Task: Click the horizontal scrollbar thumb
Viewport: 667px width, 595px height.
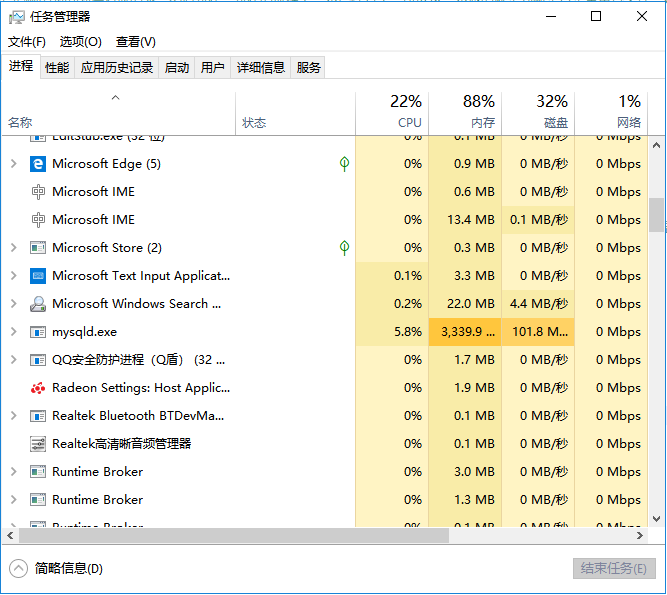Action: pos(234,535)
